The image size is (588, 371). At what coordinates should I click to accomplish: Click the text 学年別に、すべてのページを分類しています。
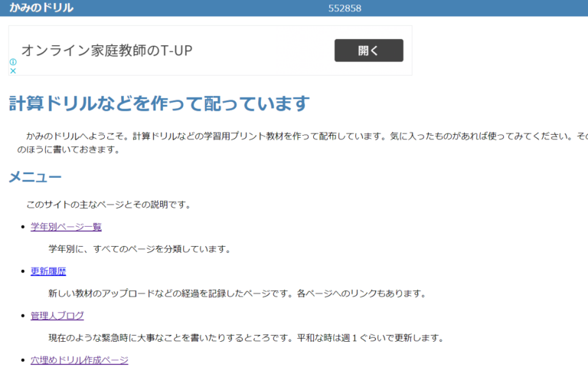pyautogui.click(x=140, y=249)
